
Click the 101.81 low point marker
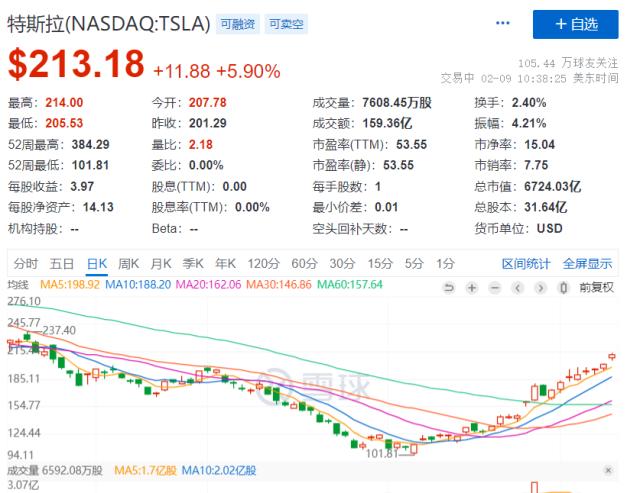(x=382, y=453)
